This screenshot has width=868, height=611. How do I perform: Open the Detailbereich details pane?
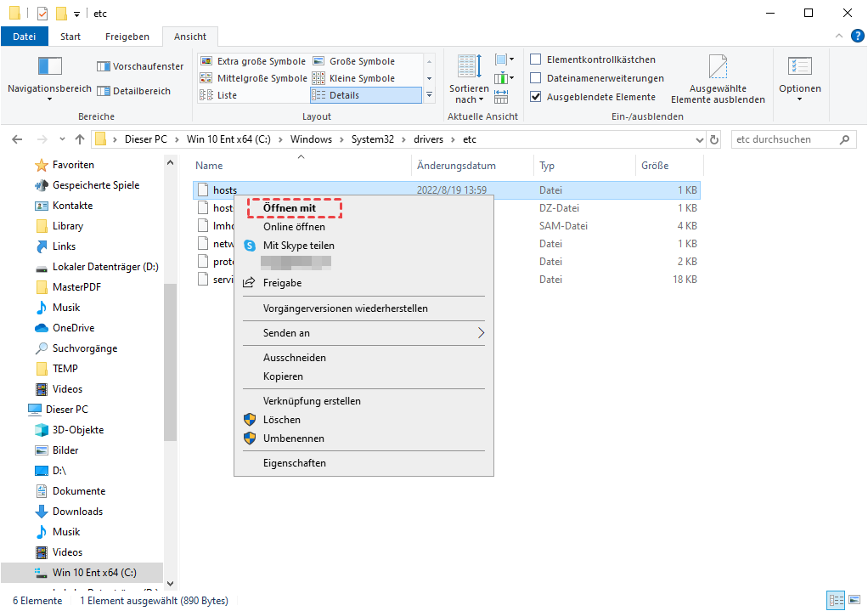(x=134, y=91)
